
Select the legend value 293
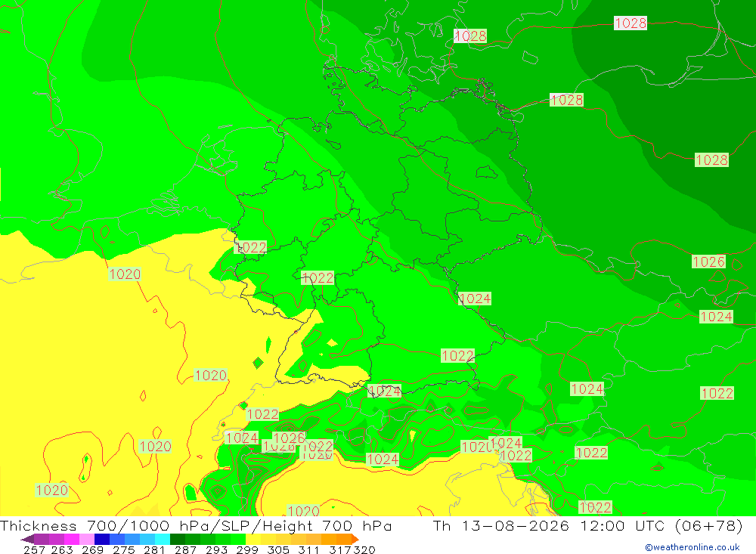point(216,549)
